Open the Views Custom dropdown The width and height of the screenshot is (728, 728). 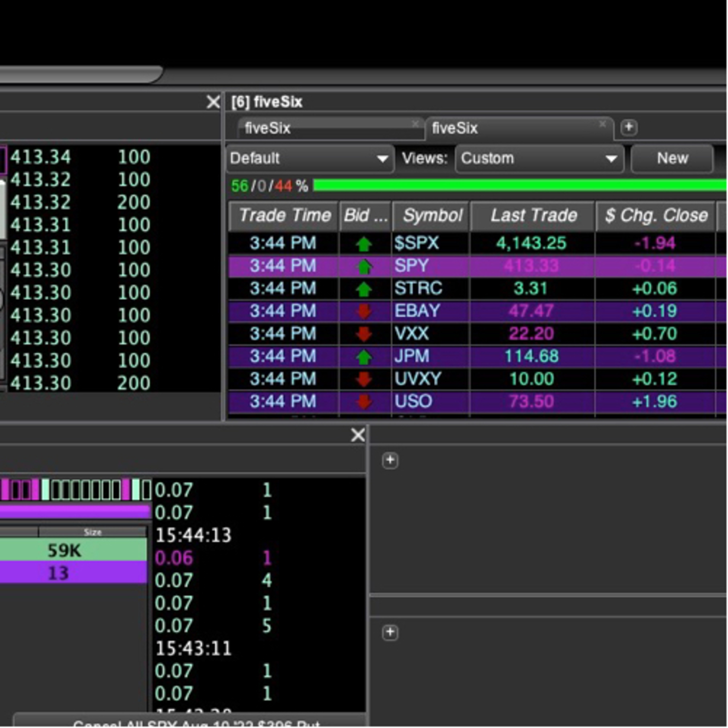click(539, 159)
